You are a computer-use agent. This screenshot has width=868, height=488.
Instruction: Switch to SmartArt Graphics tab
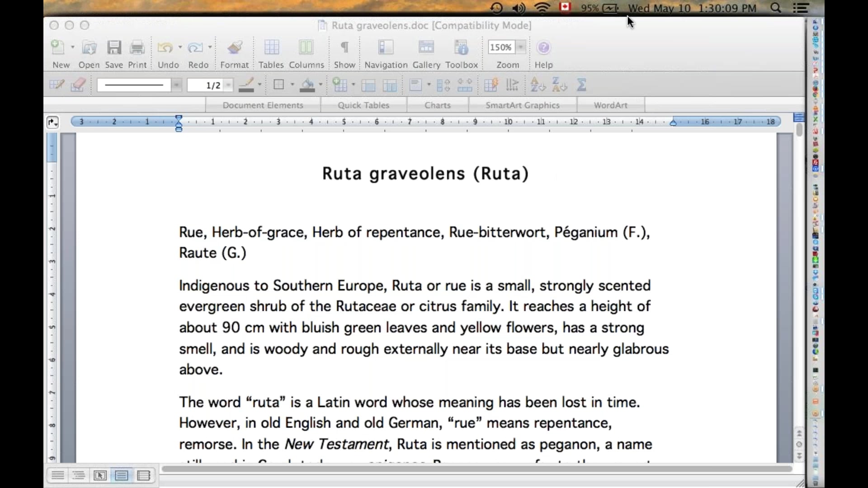(x=522, y=105)
